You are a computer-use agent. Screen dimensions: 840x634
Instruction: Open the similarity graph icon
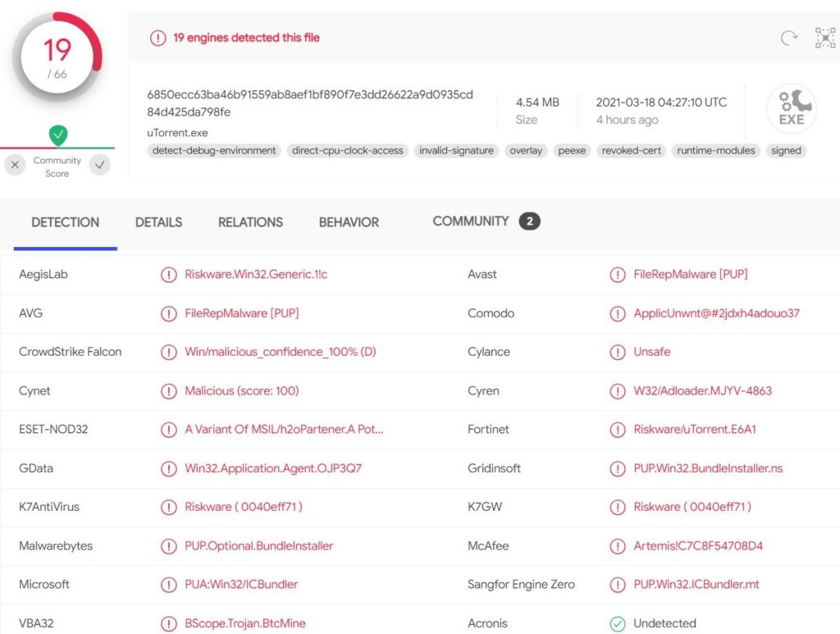[x=825, y=38]
